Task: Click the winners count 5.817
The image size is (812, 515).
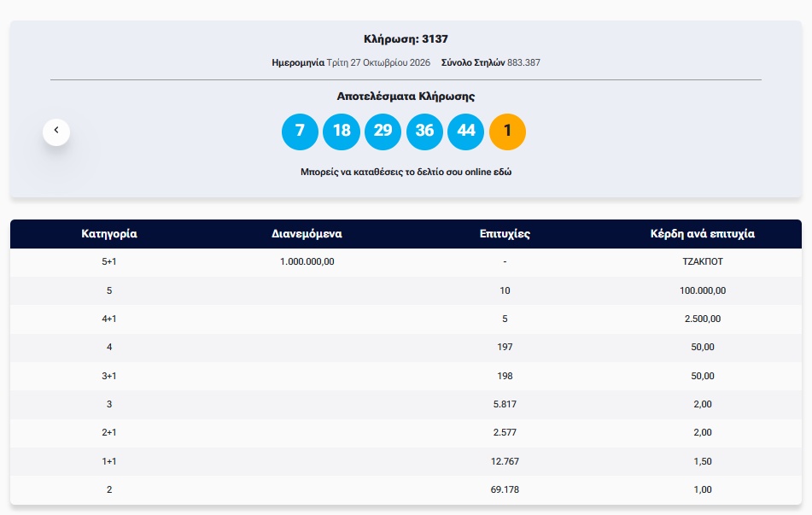Action: (505, 404)
